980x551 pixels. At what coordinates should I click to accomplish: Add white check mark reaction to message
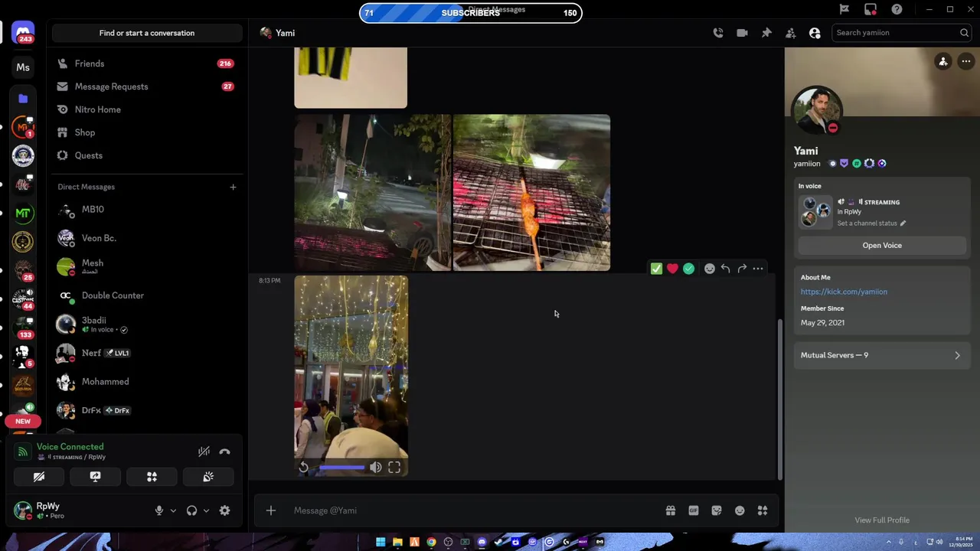point(656,269)
